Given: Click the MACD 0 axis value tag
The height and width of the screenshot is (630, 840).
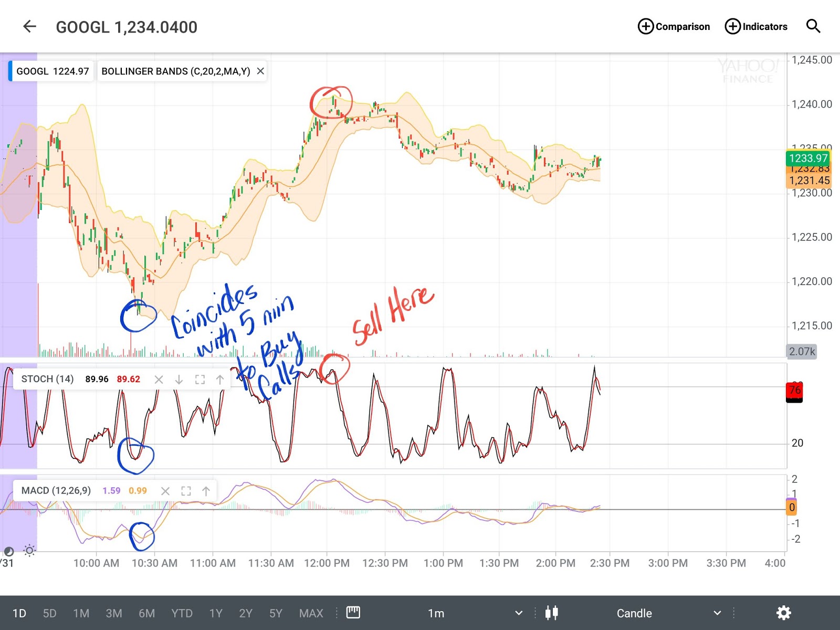Looking at the screenshot, I should click(792, 508).
